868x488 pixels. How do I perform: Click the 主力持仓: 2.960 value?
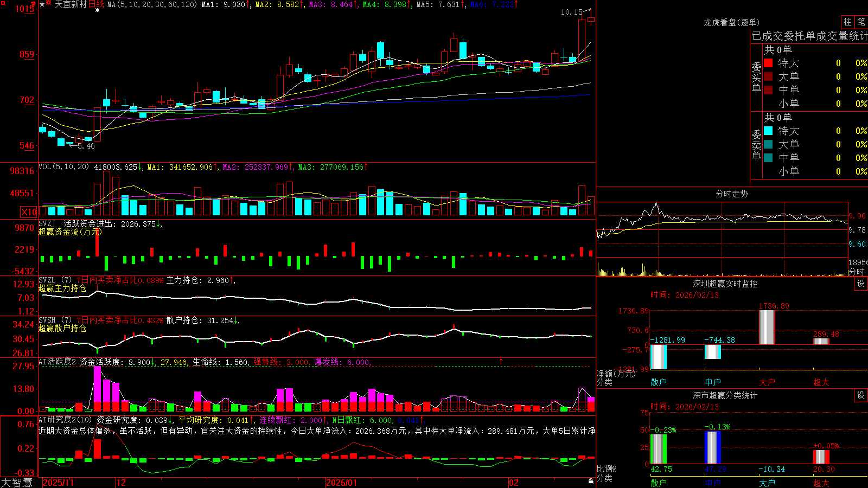197,280
